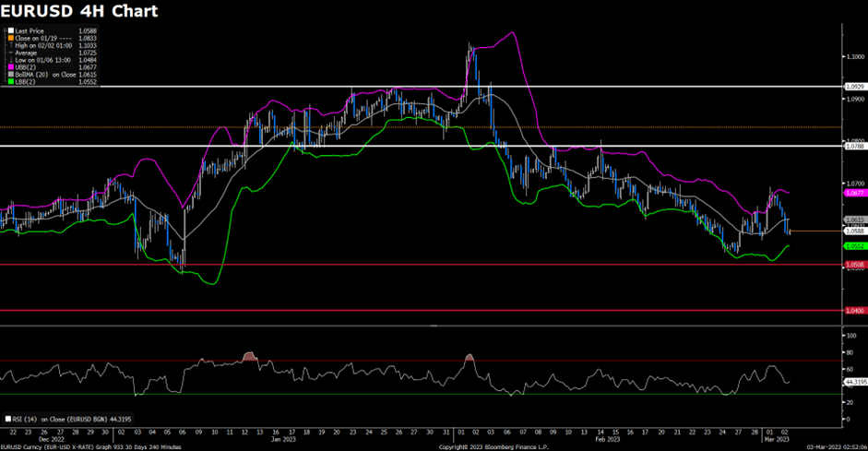This screenshot has height=451, width=868.
Task: Click the Average legend marker icon
Action: (x=9, y=53)
